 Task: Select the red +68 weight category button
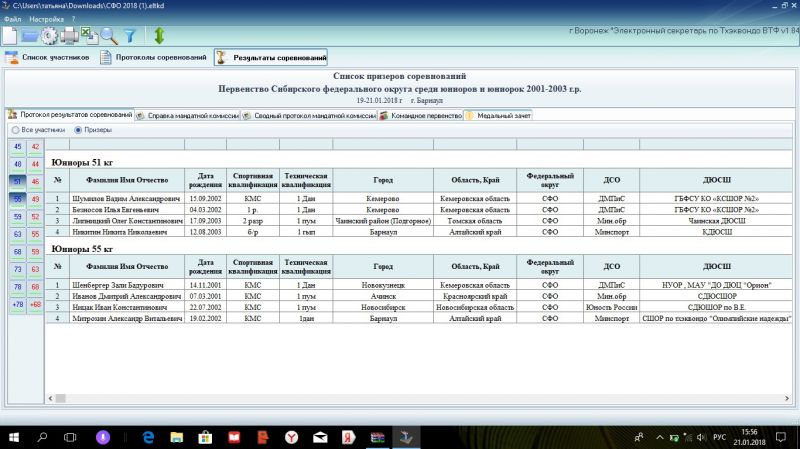35,304
